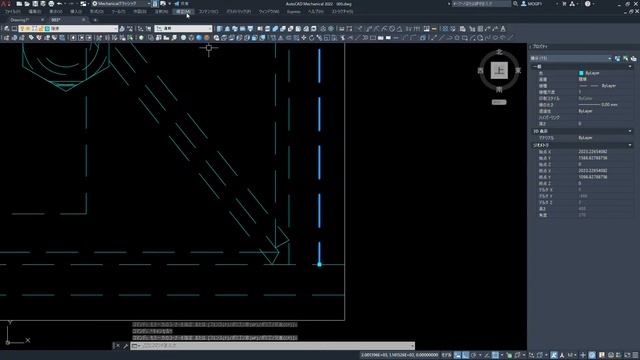The image size is (640, 360).
Task: Toggle layer on/off bulb in layer dropdown
Action: pyautogui.click(x=22, y=29)
